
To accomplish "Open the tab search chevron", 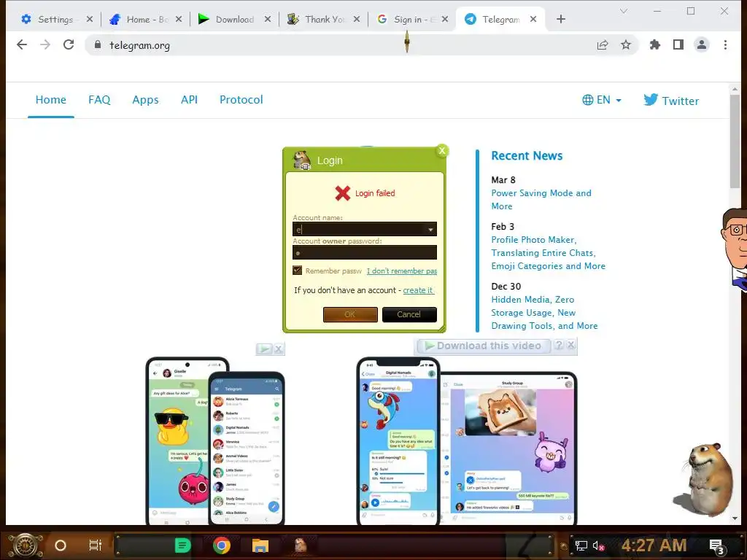I will click(x=624, y=10).
